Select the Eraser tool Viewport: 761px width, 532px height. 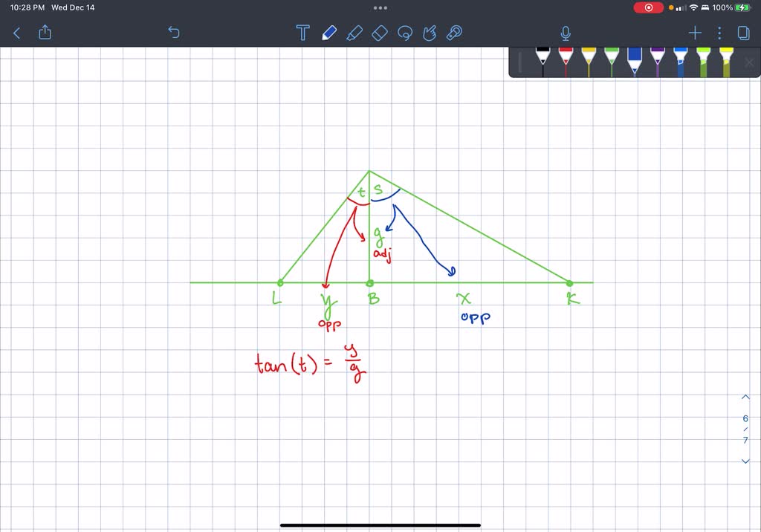point(380,33)
